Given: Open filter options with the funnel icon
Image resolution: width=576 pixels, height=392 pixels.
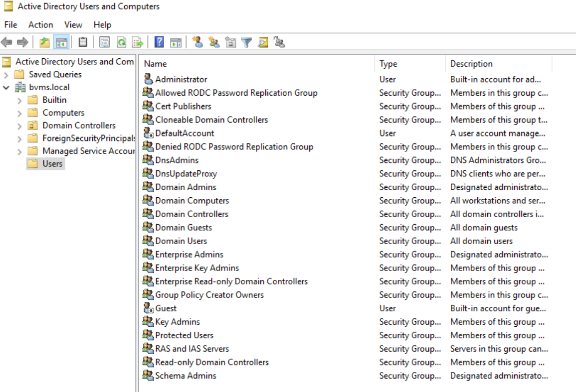Looking at the screenshot, I should [x=246, y=42].
